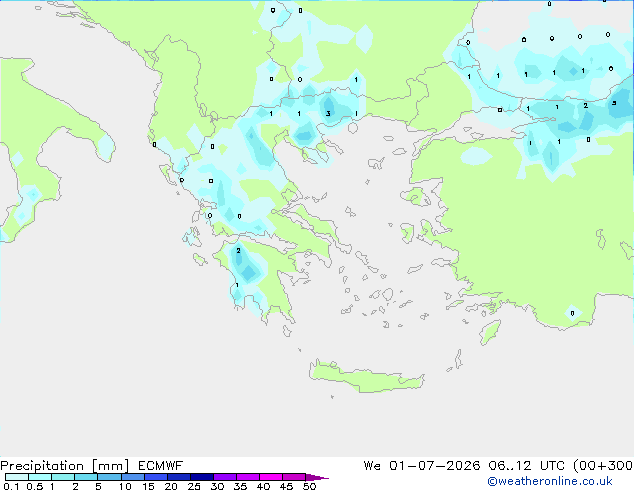Select the 45–50 mm legend swatch
The image size is (634, 490).
[294, 477]
